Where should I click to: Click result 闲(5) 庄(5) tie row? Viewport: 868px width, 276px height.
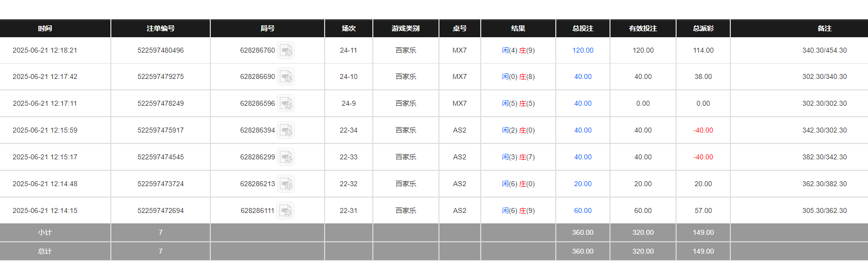(518, 103)
